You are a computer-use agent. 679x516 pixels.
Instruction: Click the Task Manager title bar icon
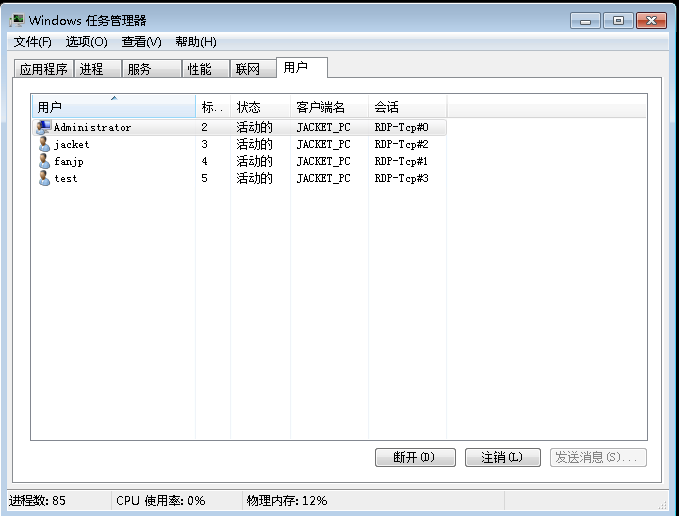(x=17, y=20)
